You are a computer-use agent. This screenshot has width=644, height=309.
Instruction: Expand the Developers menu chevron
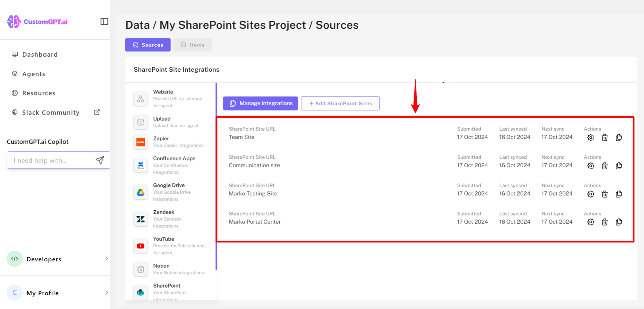(107, 259)
